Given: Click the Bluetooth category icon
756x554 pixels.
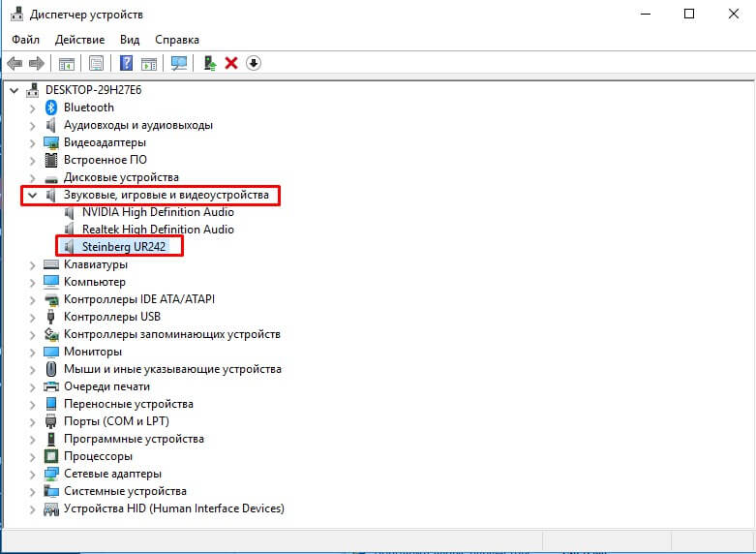Looking at the screenshot, I should click(x=51, y=108).
